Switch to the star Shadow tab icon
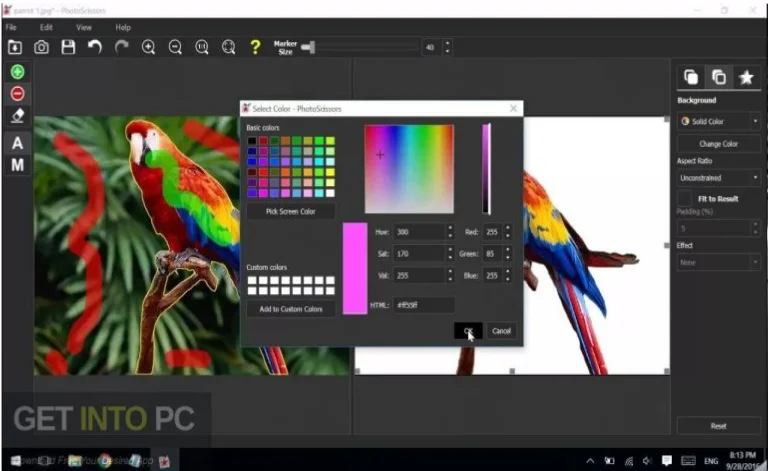 [746, 77]
